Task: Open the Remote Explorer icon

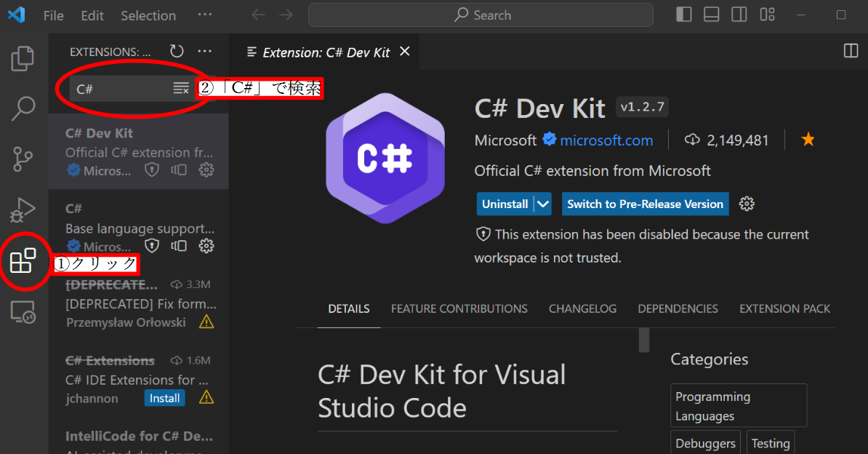Action: pos(22,311)
